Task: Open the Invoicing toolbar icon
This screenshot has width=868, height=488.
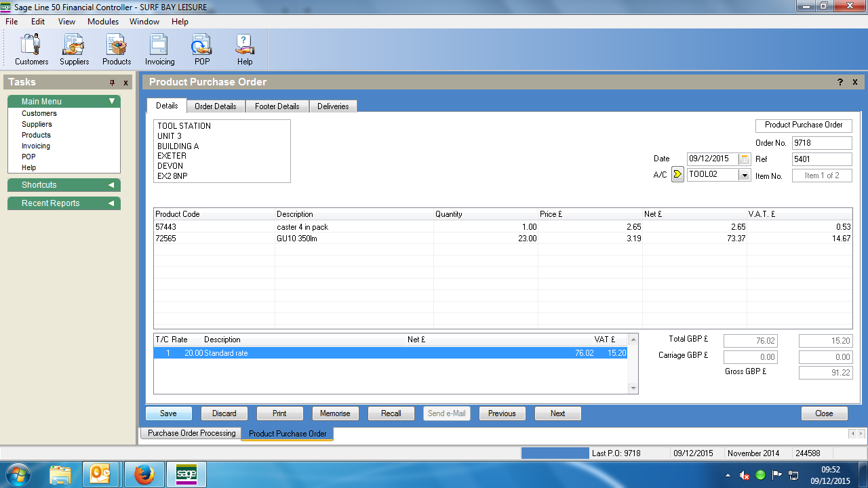Action: tap(159, 49)
